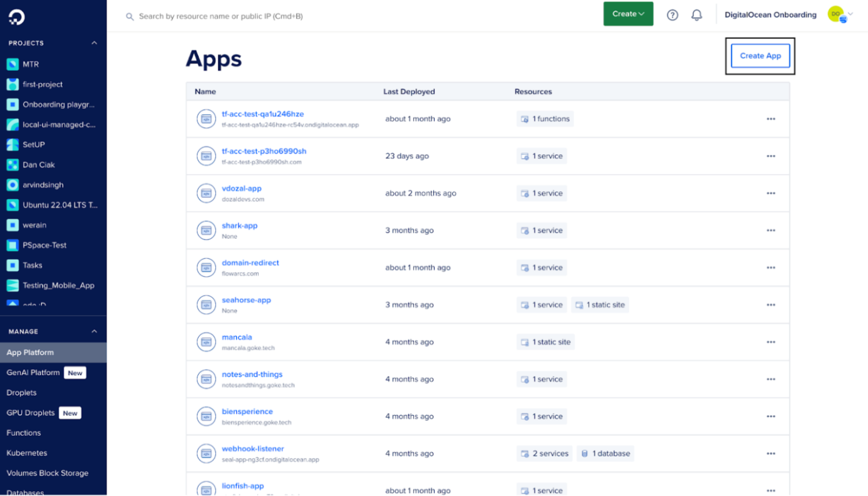
Task: Open GenAI Platform in the sidebar
Action: click(x=33, y=372)
